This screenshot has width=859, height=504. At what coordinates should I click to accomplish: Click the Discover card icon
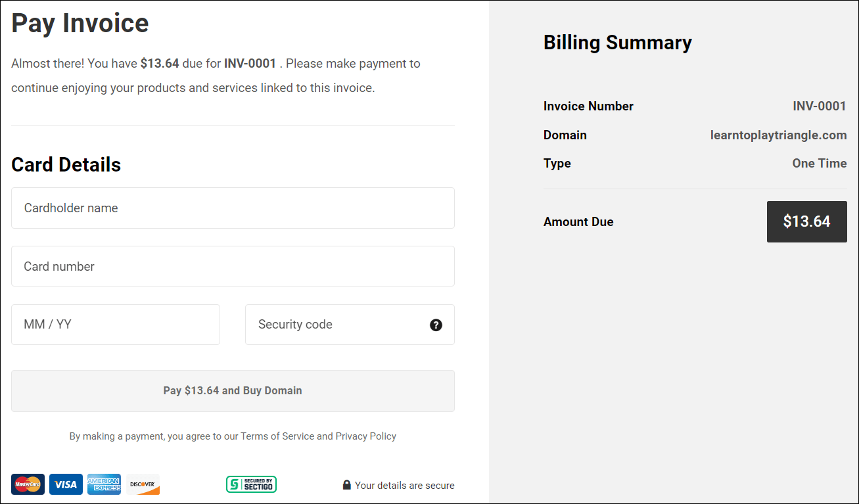(142, 484)
